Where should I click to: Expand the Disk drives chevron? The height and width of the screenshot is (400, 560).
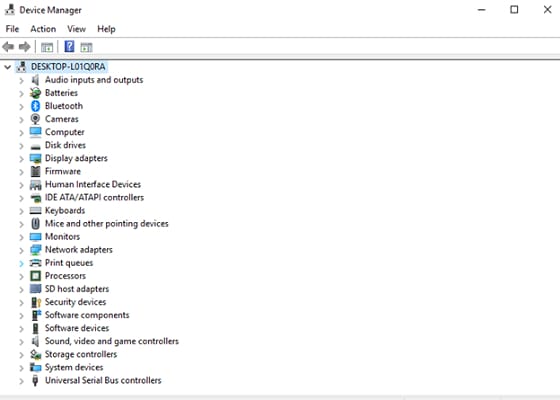(x=21, y=146)
